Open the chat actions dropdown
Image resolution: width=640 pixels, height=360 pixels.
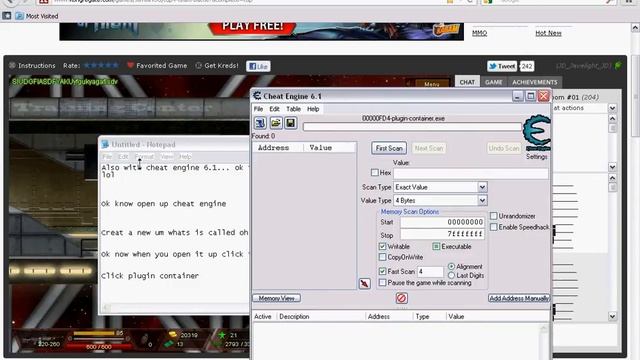pyautogui.click(x=612, y=108)
